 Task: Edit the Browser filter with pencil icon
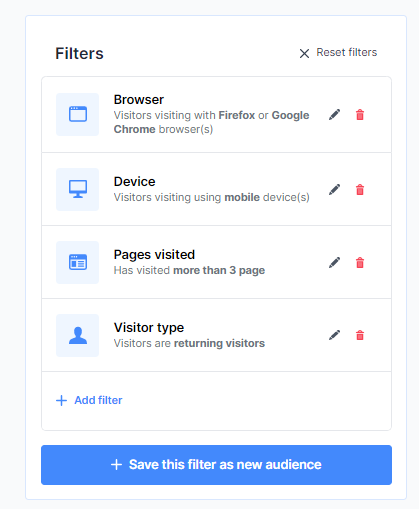(x=334, y=115)
